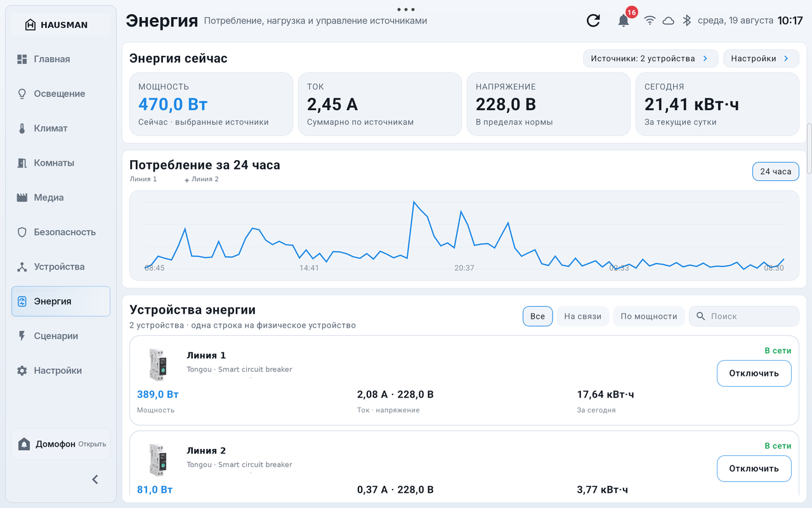Viewport: 812px width, 508px height.
Task: Open sidebar Настройки with gear icon
Action: [x=61, y=370]
